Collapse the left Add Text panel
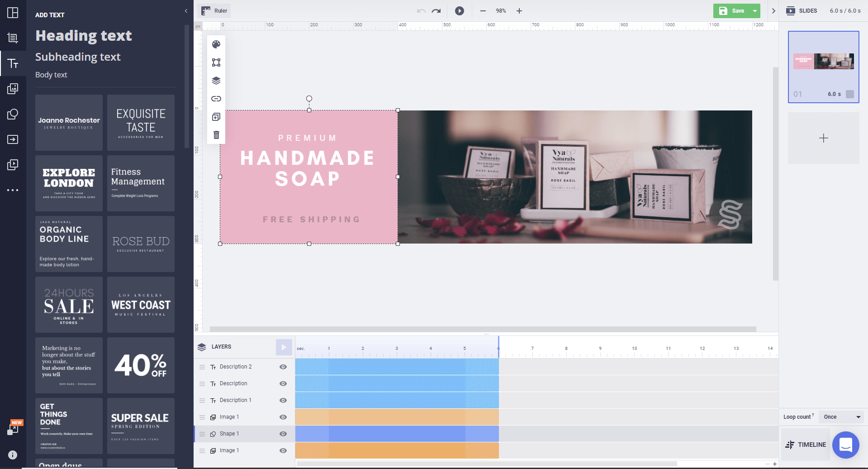868x469 pixels. [186, 11]
